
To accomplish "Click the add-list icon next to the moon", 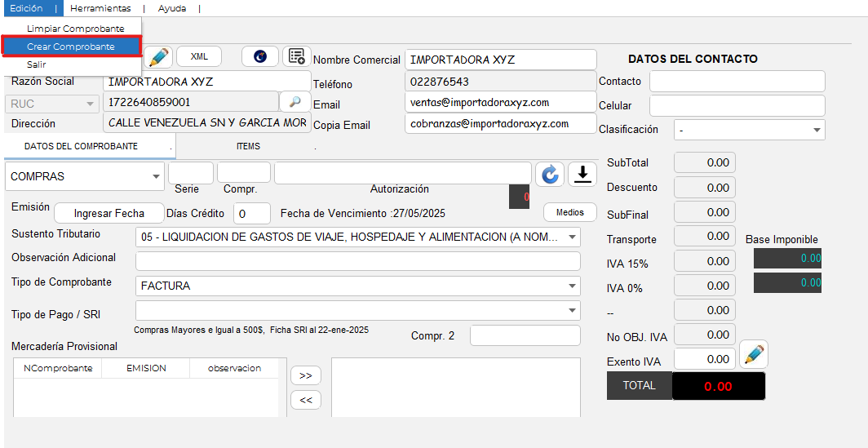I will (296, 56).
